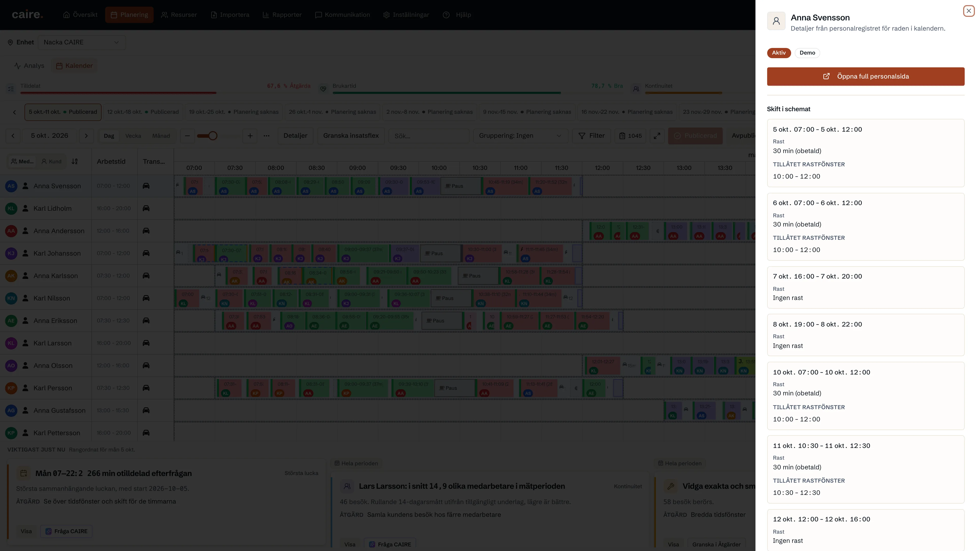This screenshot has width=980, height=551.
Task: Go to next day with right chevron
Action: coord(86,136)
